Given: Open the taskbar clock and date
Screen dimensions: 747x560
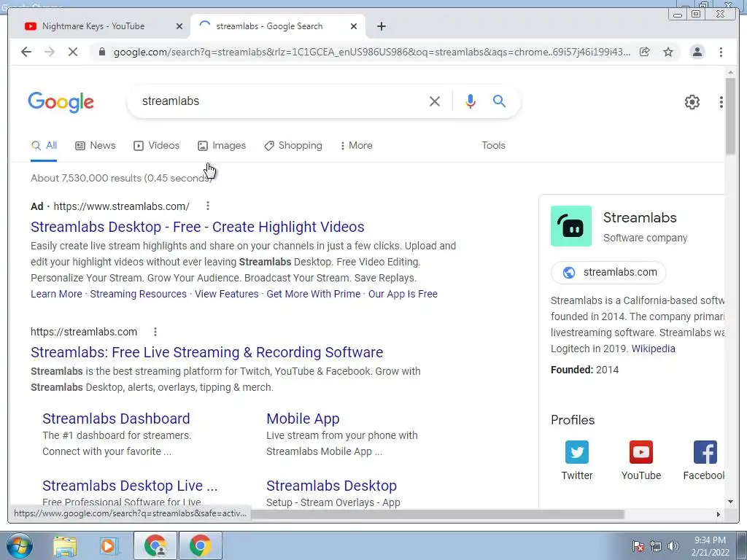Looking at the screenshot, I should (710, 546).
